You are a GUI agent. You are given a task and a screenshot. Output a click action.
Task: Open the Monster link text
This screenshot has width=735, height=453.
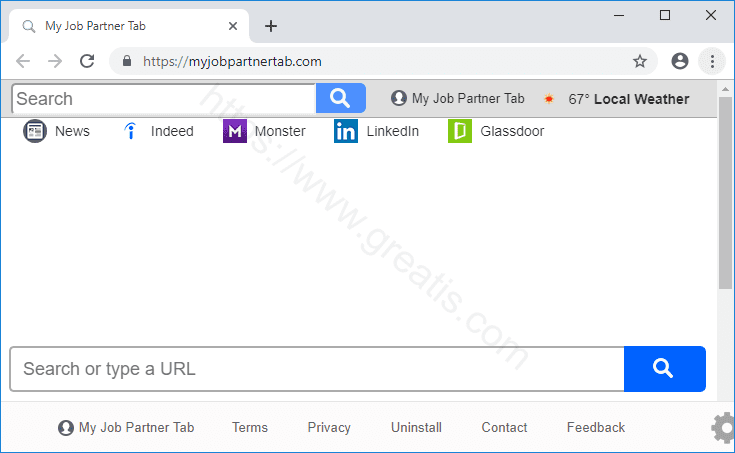(280, 131)
